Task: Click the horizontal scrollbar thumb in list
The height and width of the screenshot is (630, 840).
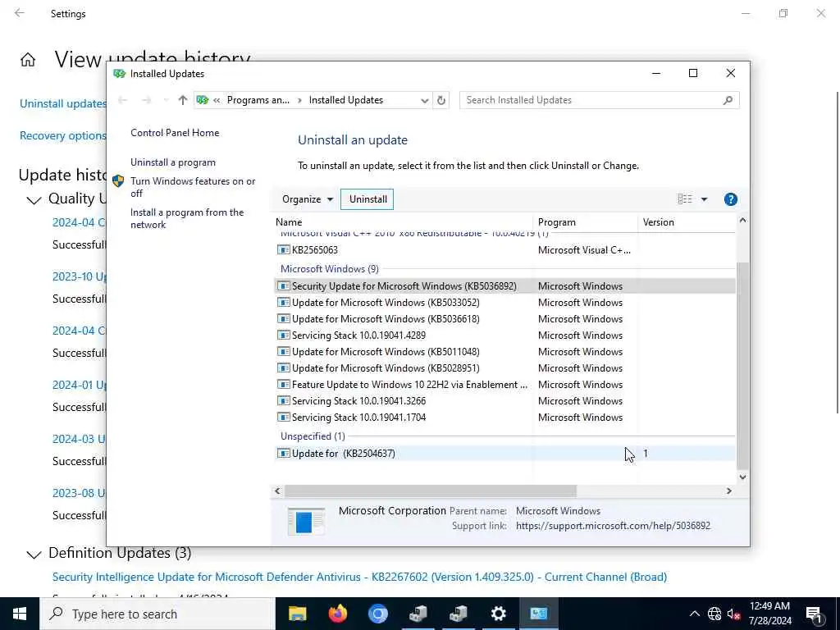Action: tap(431, 491)
